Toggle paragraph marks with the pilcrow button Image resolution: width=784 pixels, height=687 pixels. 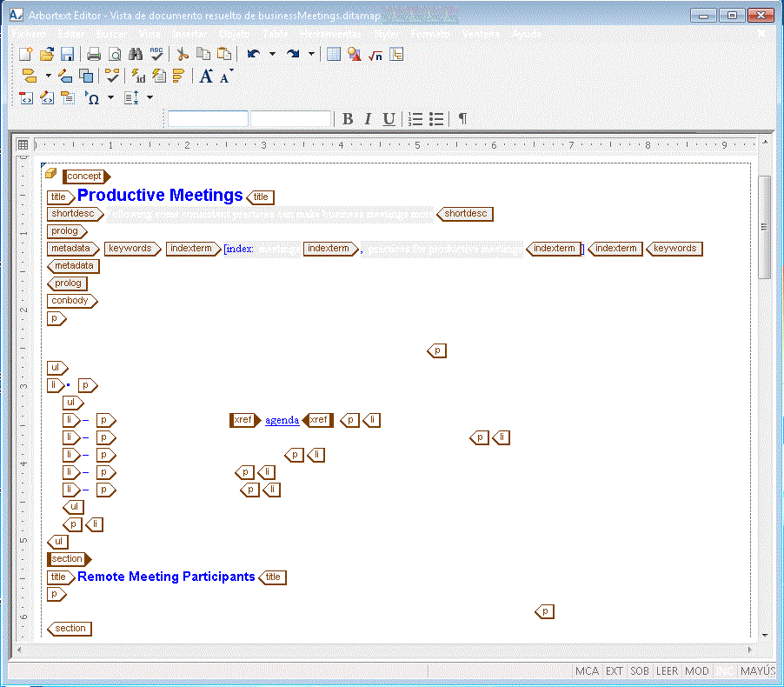tap(462, 119)
